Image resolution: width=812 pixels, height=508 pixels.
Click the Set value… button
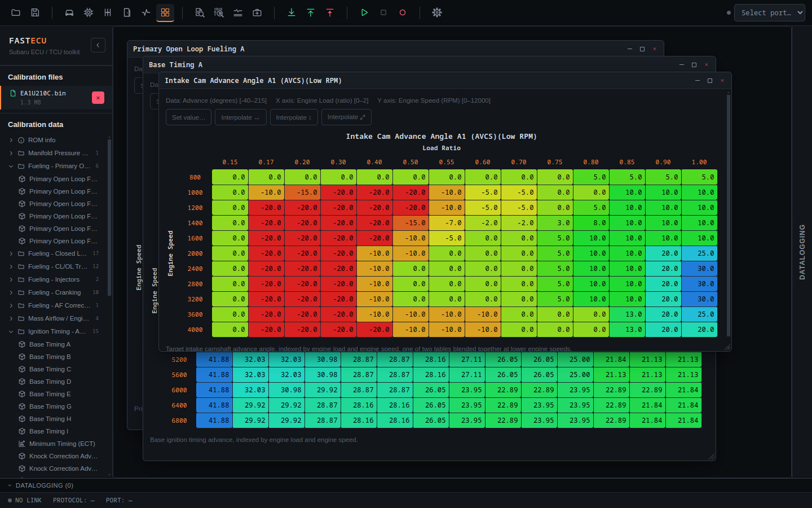(188, 117)
